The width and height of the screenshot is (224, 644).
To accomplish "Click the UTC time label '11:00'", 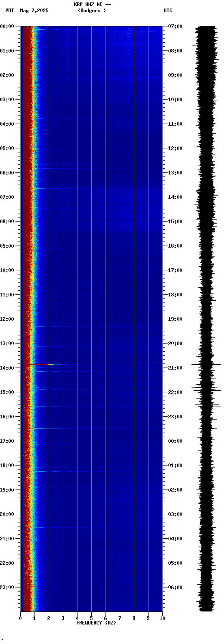I will pos(175,124).
